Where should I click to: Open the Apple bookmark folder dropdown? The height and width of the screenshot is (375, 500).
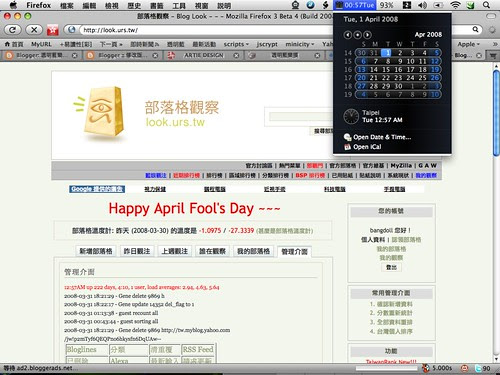pos(468,44)
